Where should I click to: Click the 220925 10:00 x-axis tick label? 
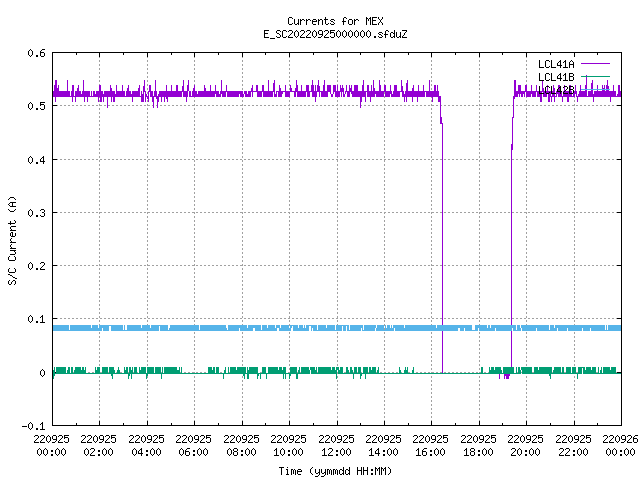coord(288,446)
